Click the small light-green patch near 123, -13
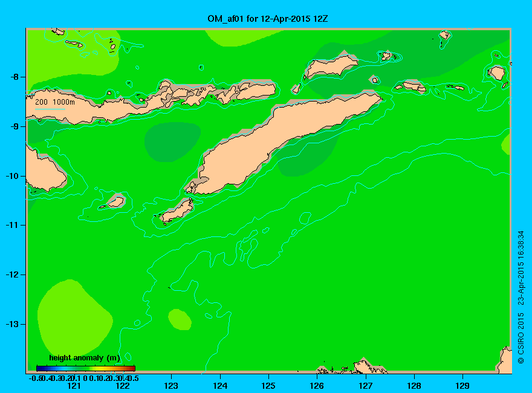This screenshot has height=393, width=532. tap(180, 319)
